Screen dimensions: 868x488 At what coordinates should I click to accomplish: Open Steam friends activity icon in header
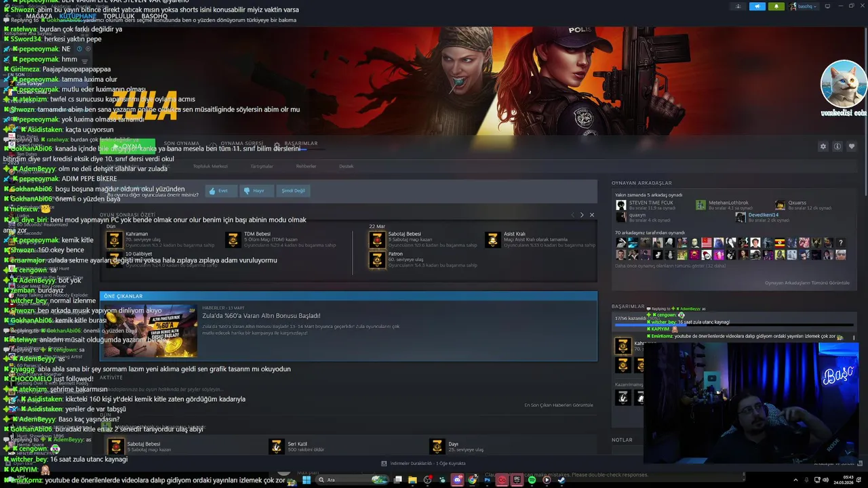click(x=738, y=6)
